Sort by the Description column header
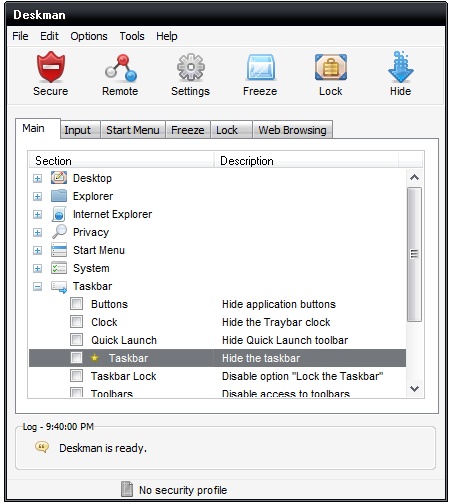The height and width of the screenshot is (504, 454). [x=306, y=160]
